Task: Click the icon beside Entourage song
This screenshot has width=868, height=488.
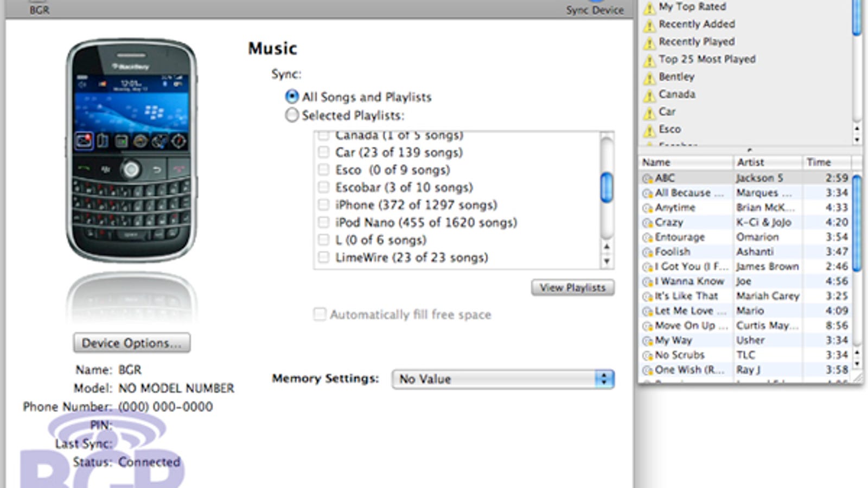Action: (647, 237)
